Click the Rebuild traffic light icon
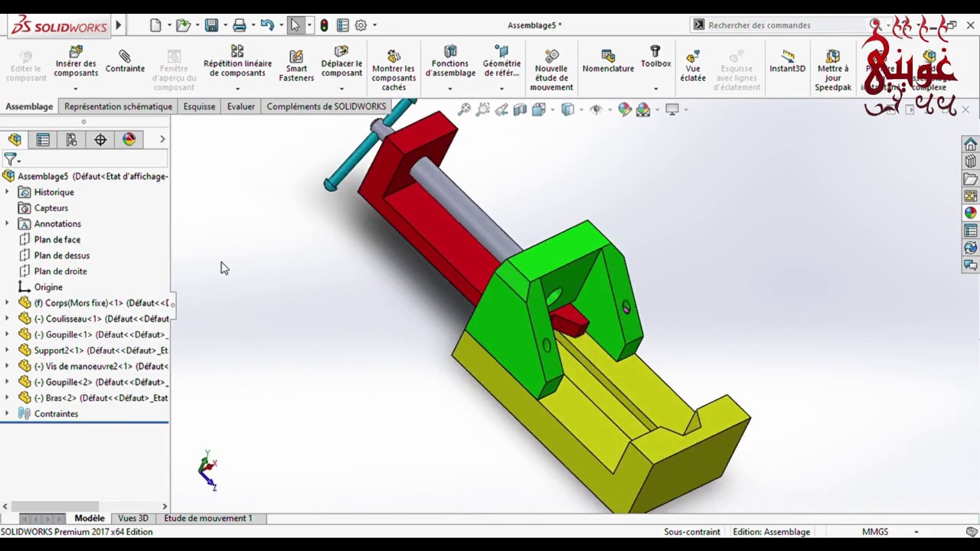Viewport: 980px width, 551px height. point(324,25)
